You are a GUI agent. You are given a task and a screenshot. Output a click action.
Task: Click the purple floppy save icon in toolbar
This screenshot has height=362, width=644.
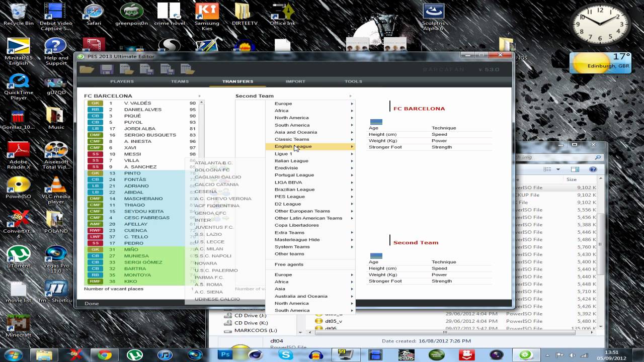pyautogui.click(x=107, y=69)
